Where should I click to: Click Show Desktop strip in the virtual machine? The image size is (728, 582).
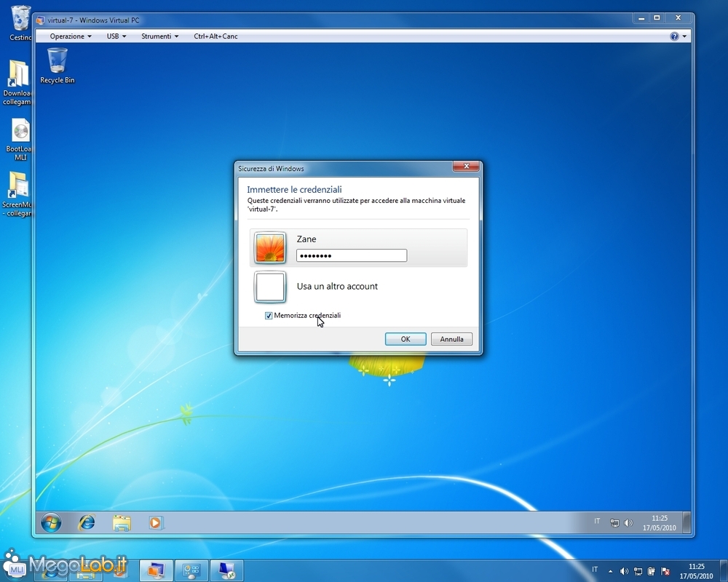pyautogui.click(x=687, y=523)
